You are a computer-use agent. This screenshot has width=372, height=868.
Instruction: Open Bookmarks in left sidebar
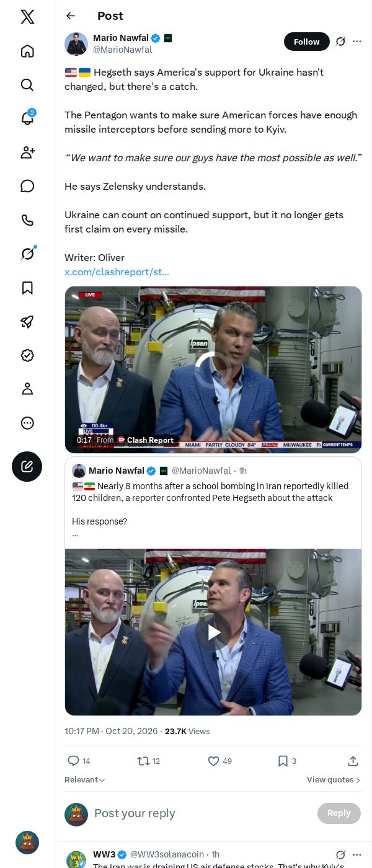point(27,288)
